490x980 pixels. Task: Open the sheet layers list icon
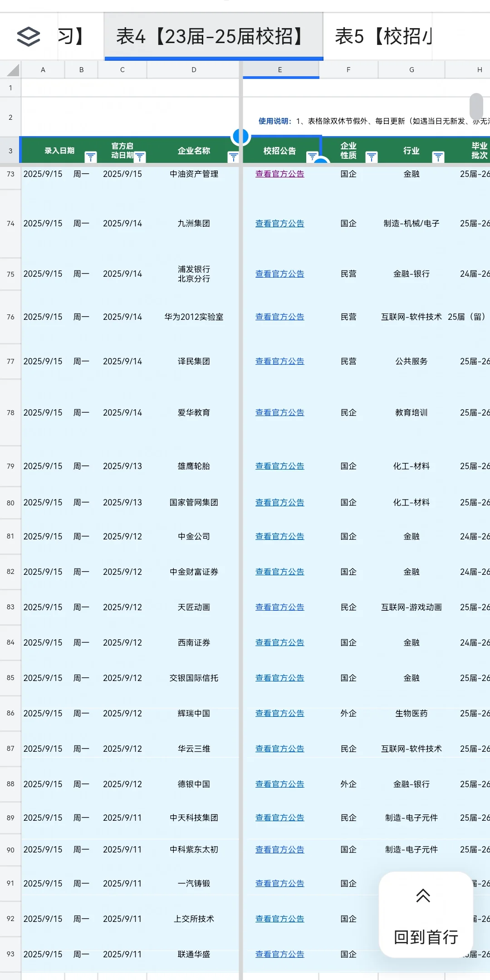tap(29, 36)
